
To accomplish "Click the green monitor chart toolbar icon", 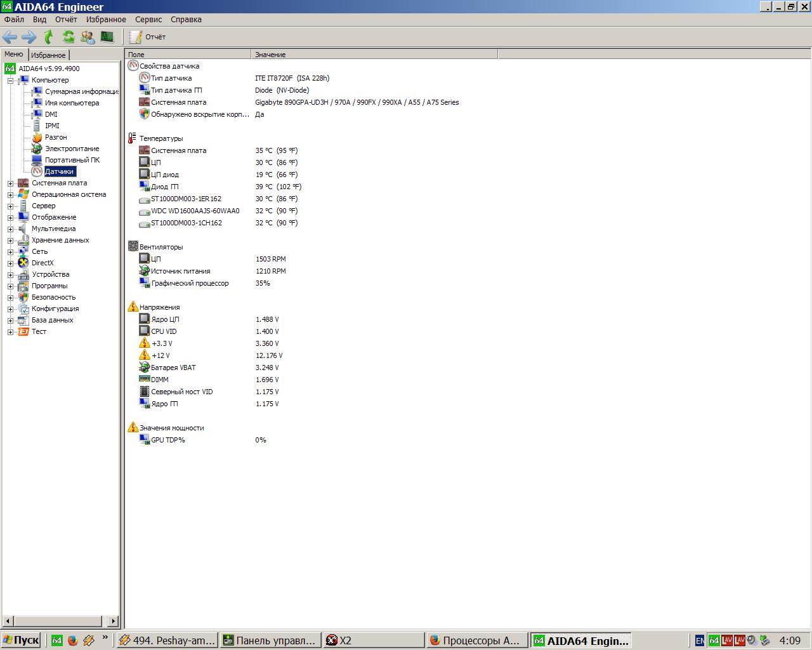I will point(107,37).
